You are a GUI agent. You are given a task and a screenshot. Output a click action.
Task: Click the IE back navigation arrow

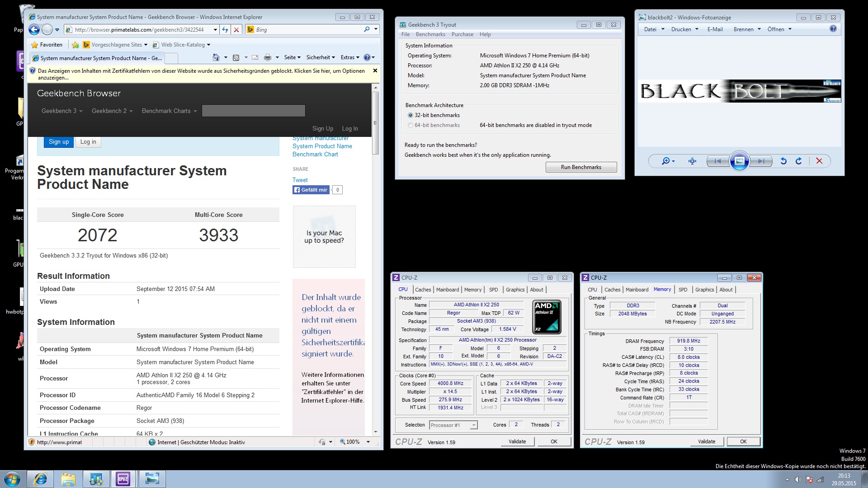coord(34,30)
